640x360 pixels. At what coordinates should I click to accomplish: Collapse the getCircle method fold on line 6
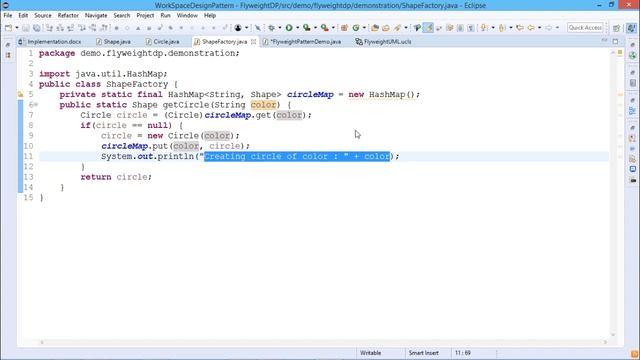pyautogui.click(x=36, y=105)
